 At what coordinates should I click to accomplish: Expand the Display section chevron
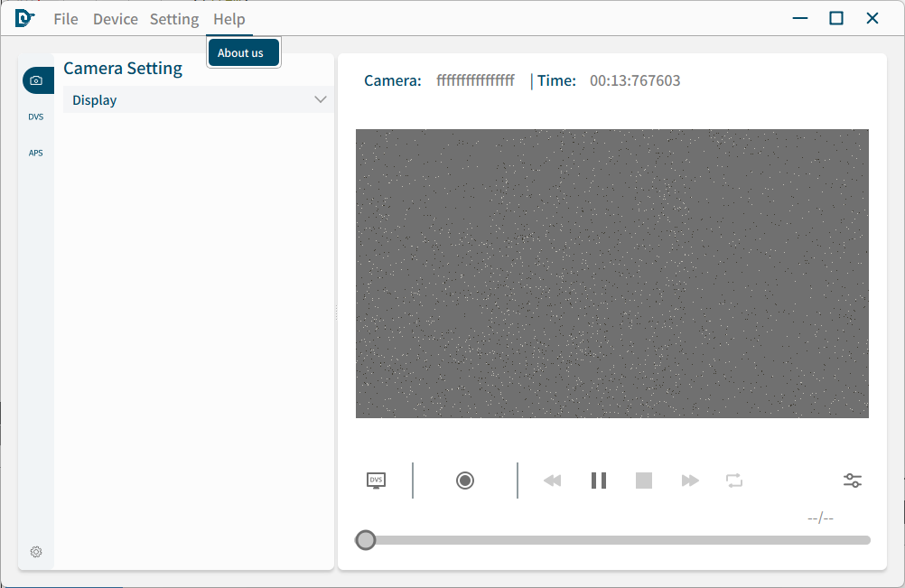tap(320, 99)
